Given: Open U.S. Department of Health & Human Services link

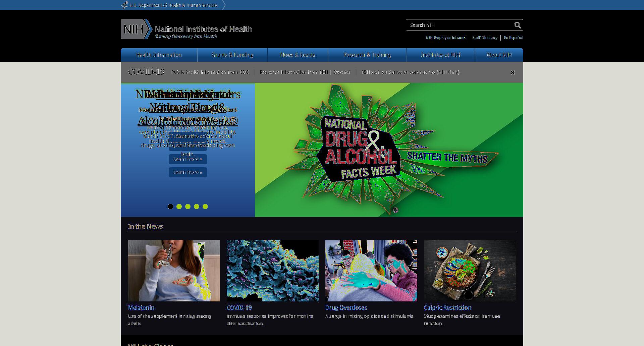Looking at the screenshot, I should point(174,5).
